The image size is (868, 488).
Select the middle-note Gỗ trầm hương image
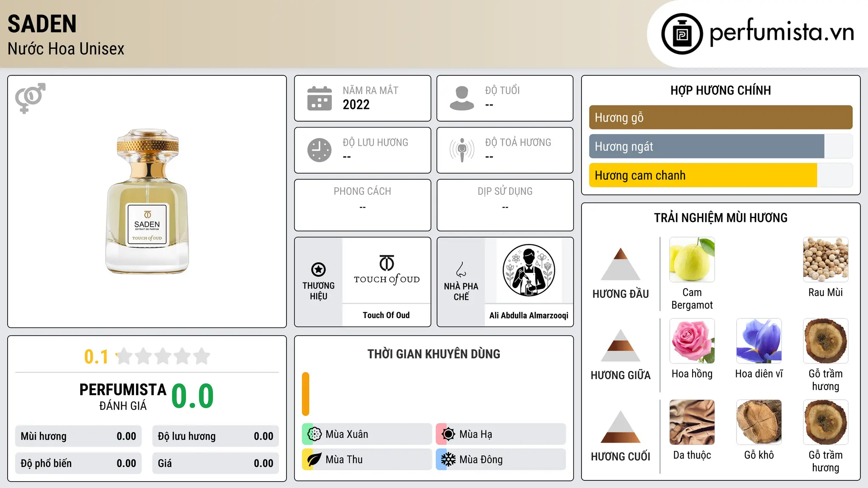pyautogui.click(x=826, y=341)
